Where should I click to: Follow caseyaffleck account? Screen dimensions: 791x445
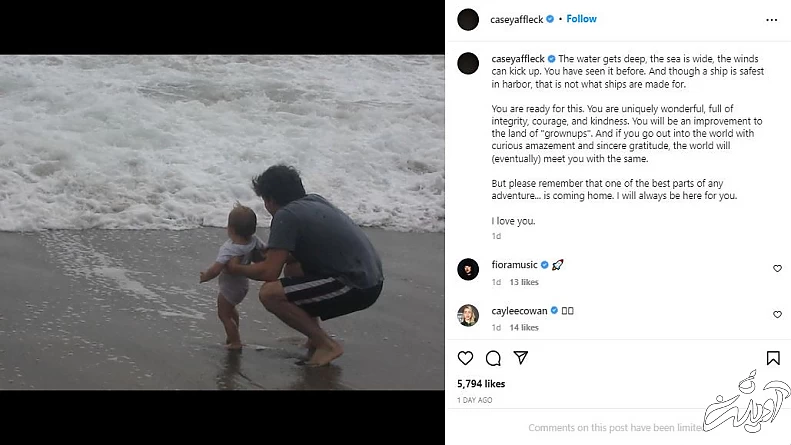pyautogui.click(x=582, y=19)
